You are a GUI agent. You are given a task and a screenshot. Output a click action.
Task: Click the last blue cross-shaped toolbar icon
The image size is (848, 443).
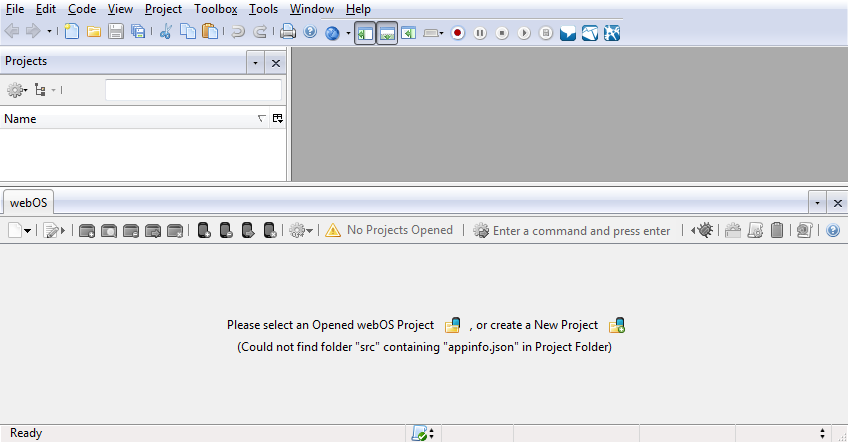coord(612,33)
